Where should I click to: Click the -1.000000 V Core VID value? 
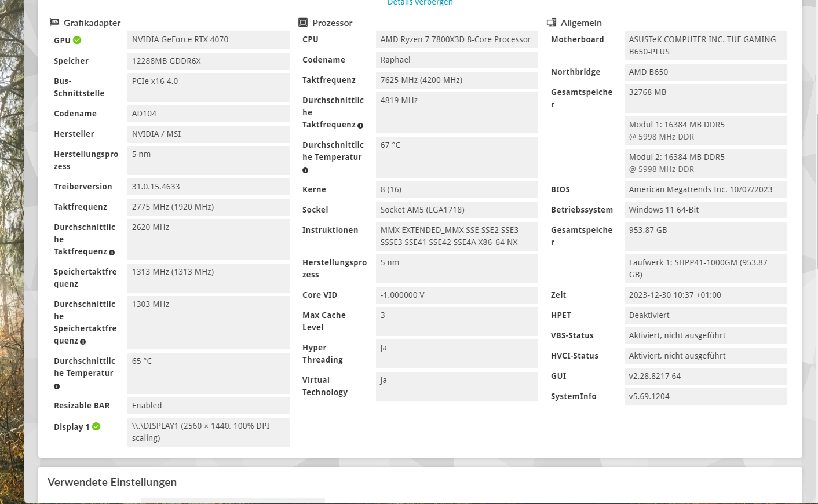(x=457, y=295)
